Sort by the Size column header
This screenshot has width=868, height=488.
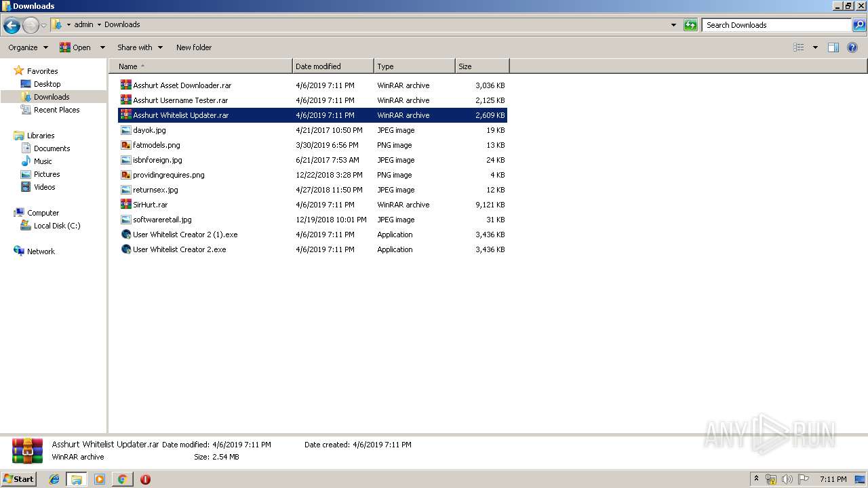pos(482,66)
